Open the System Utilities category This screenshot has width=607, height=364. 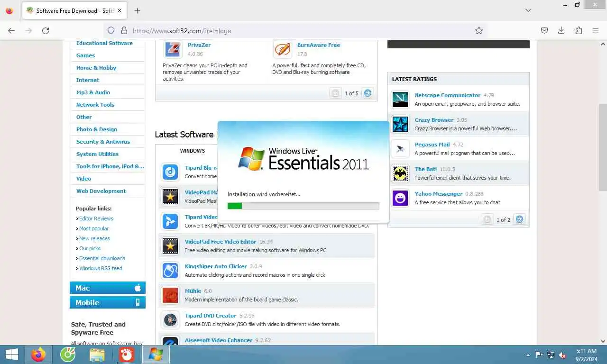(x=97, y=154)
